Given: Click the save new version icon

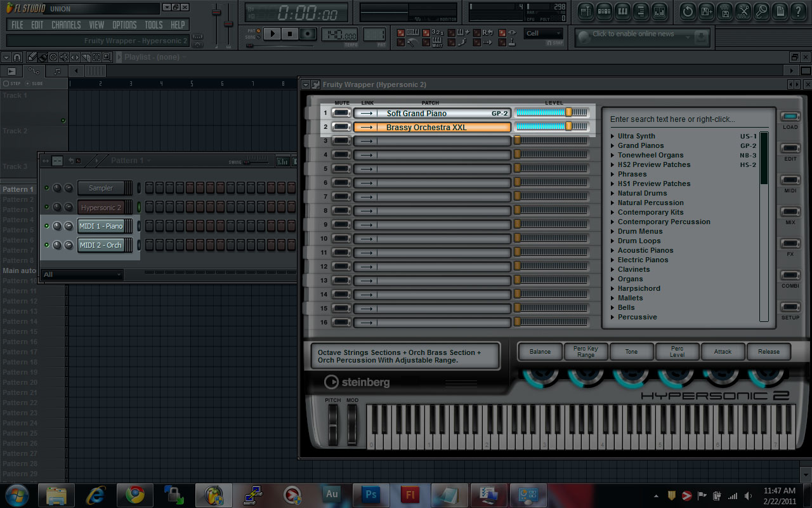Looking at the screenshot, I should click(x=706, y=11).
